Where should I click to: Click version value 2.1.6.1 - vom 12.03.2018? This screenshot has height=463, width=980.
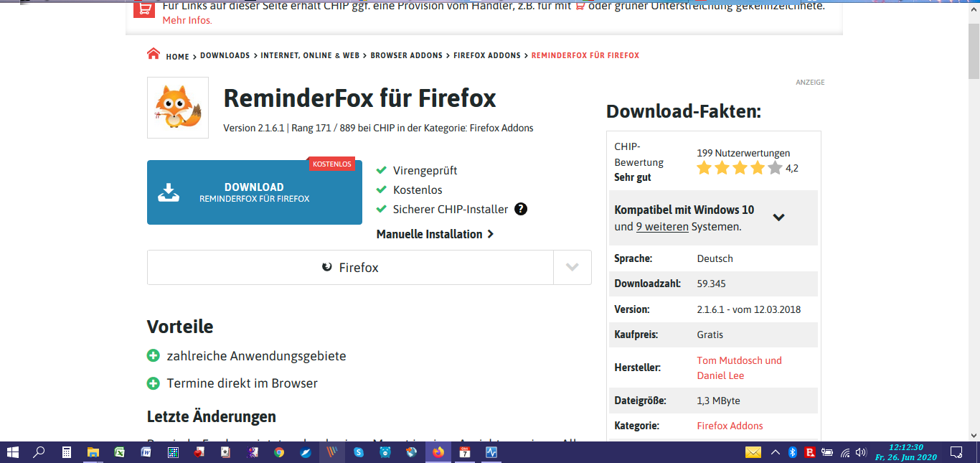748,309
